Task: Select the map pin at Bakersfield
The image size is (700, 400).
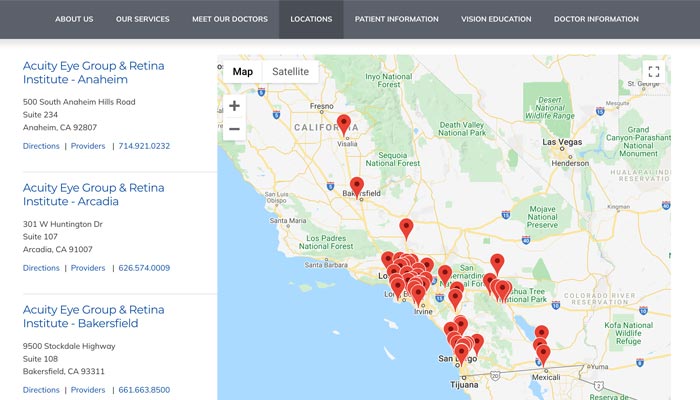Action: point(357,186)
